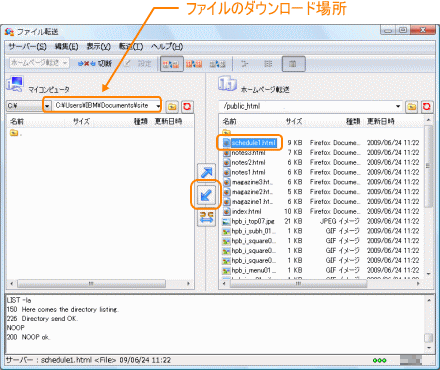The image size is (440, 370).
Task: Refresh the server /public_html listing
Action: (x=427, y=107)
